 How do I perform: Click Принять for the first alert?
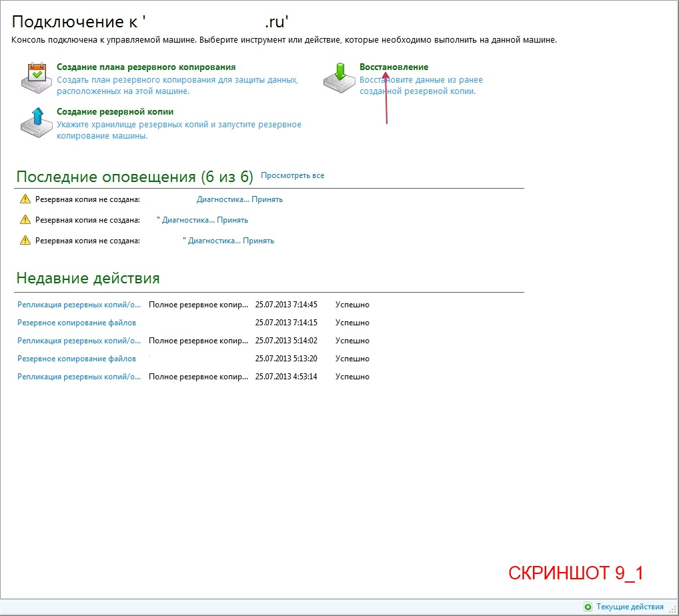pos(267,199)
